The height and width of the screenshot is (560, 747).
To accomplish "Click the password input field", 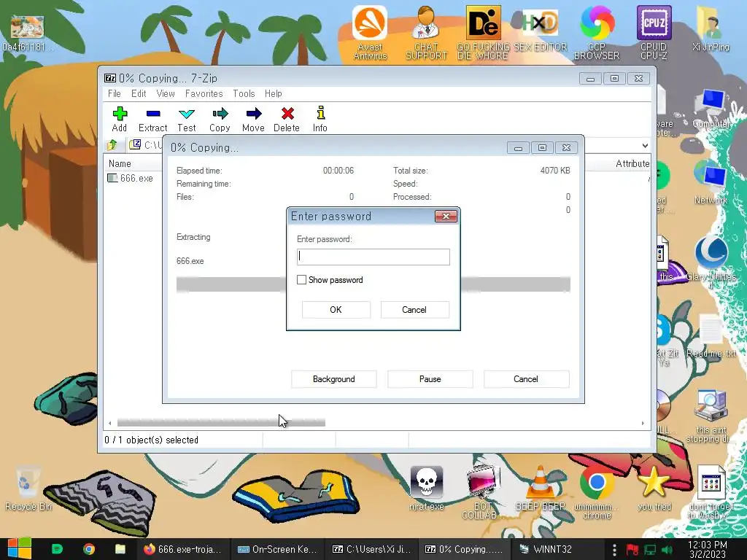I will pyautogui.click(x=373, y=257).
